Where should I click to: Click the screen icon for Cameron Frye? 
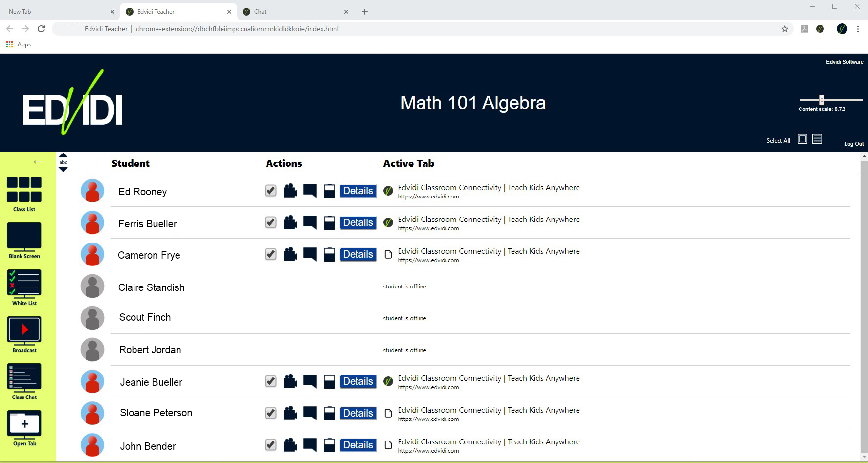pos(330,254)
